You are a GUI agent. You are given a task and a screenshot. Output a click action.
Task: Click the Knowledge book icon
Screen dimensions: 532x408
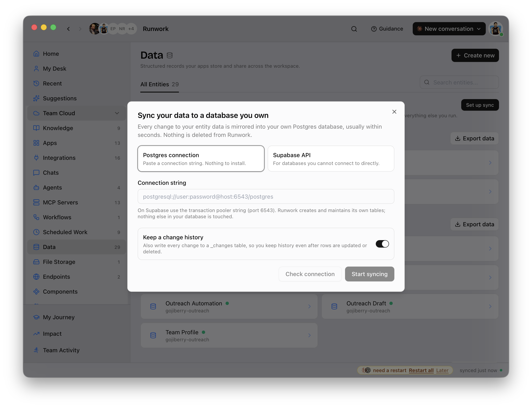(36, 128)
